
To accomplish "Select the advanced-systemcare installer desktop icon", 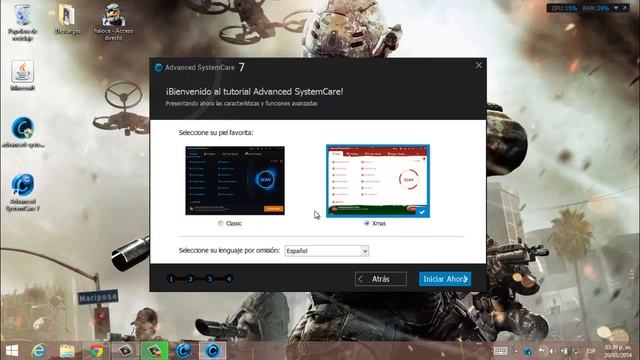I will click(23, 132).
